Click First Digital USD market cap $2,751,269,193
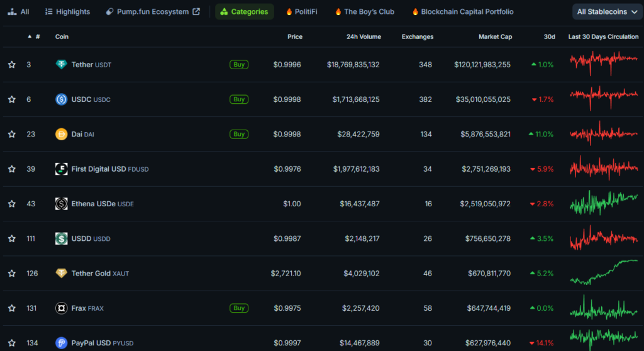The image size is (644, 351). [x=486, y=169]
